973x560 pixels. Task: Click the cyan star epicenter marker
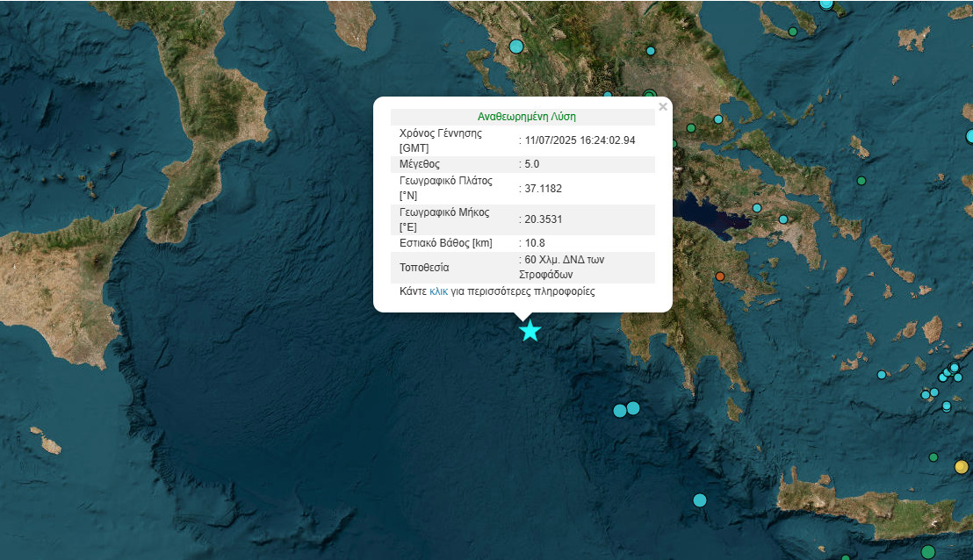(x=530, y=331)
